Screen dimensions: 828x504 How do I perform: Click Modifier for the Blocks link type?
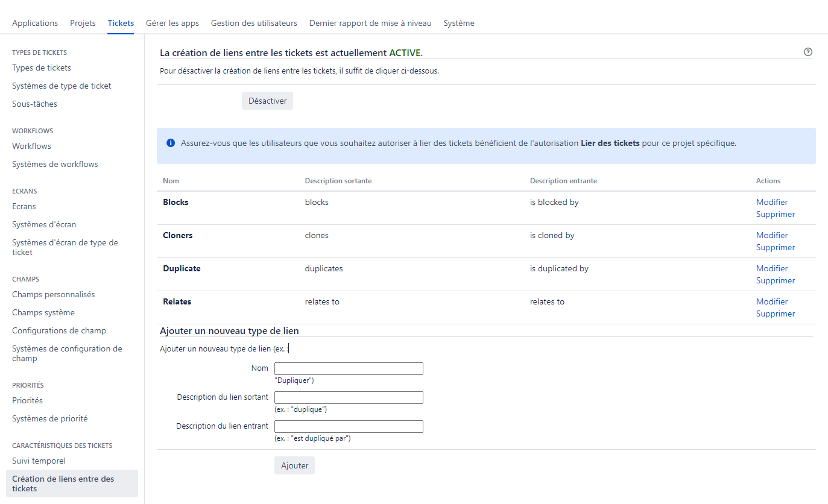(x=772, y=202)
